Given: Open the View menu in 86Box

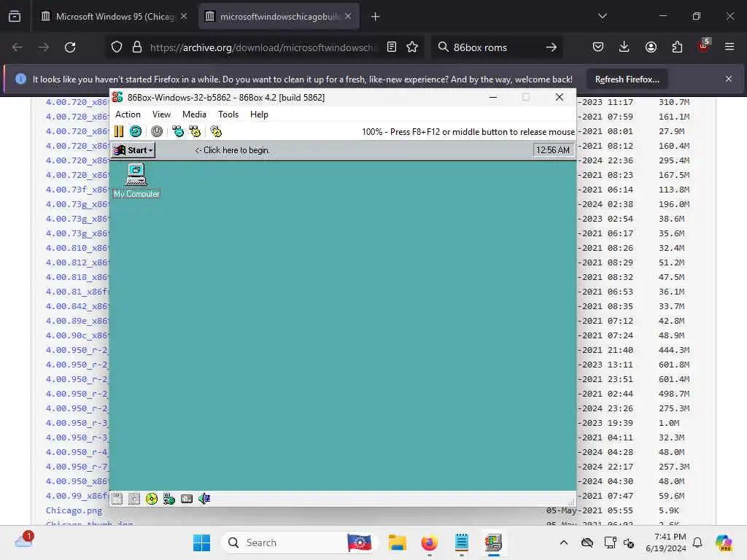Looking at the screenshot, I should 161,114.
